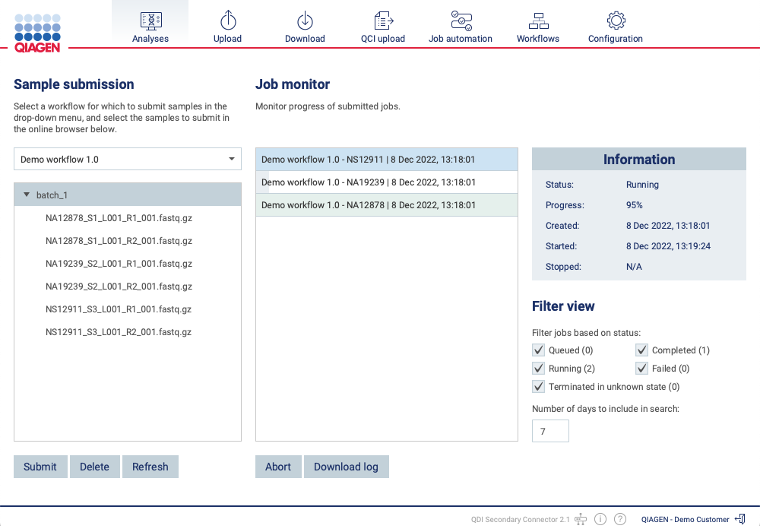Click the Download icon in the navbar
760x532 pixels.
305,21
